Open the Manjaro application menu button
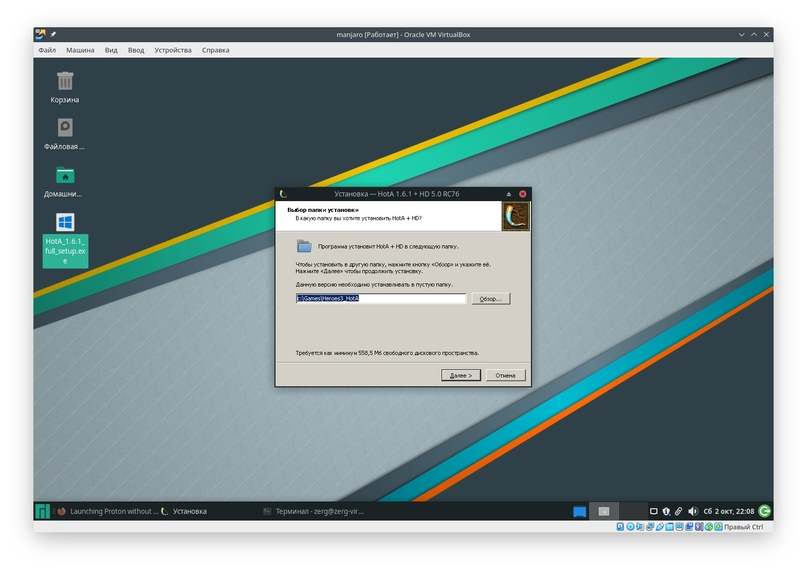Screen dimensions: 807x572 [x=43, y=511]
